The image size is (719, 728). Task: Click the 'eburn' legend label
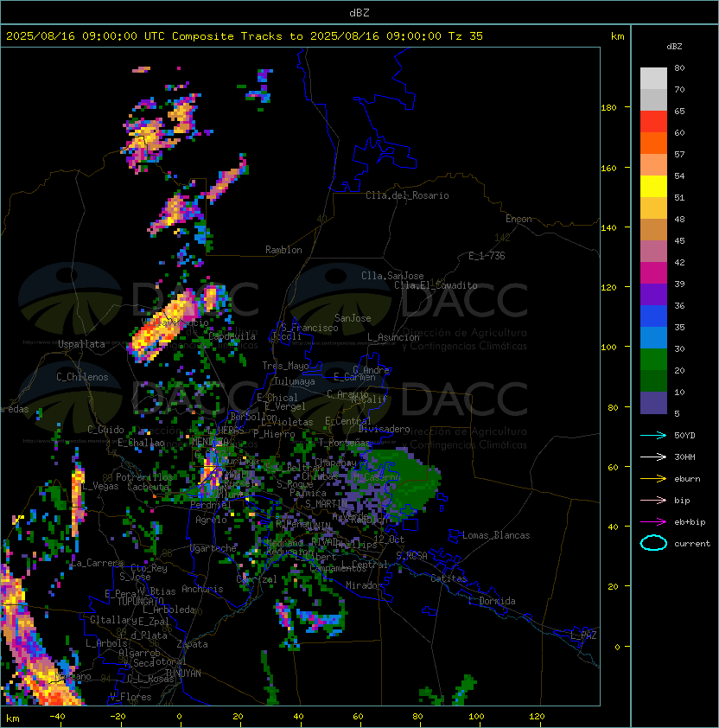pyautogui.click(x=687, y=479)
